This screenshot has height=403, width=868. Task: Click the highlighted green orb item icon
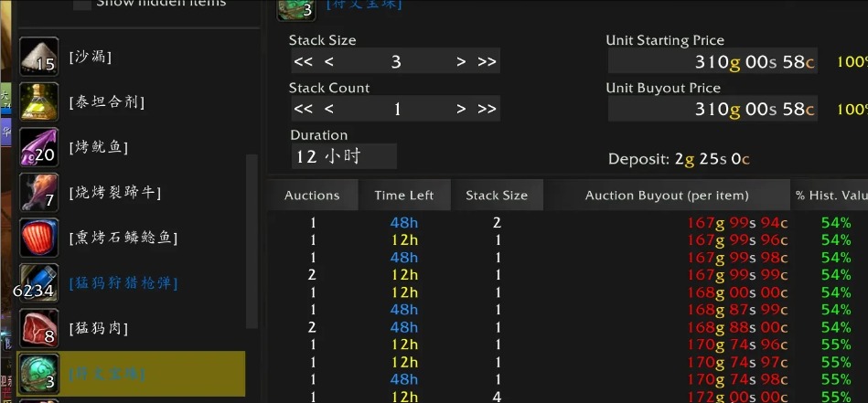point(38,374)
